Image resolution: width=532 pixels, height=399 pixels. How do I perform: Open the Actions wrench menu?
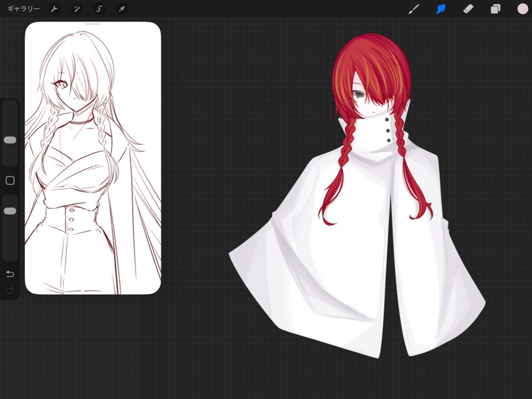(54, 9)
